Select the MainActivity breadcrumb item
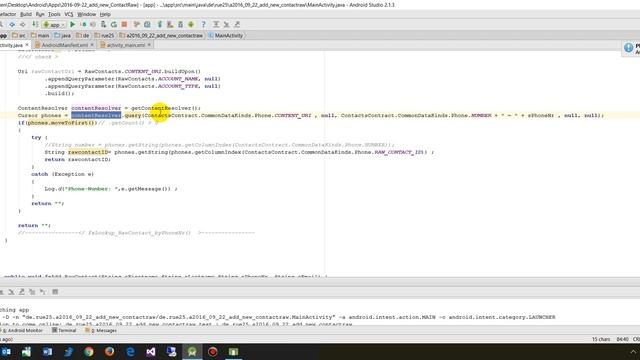 tap(226, 36)
